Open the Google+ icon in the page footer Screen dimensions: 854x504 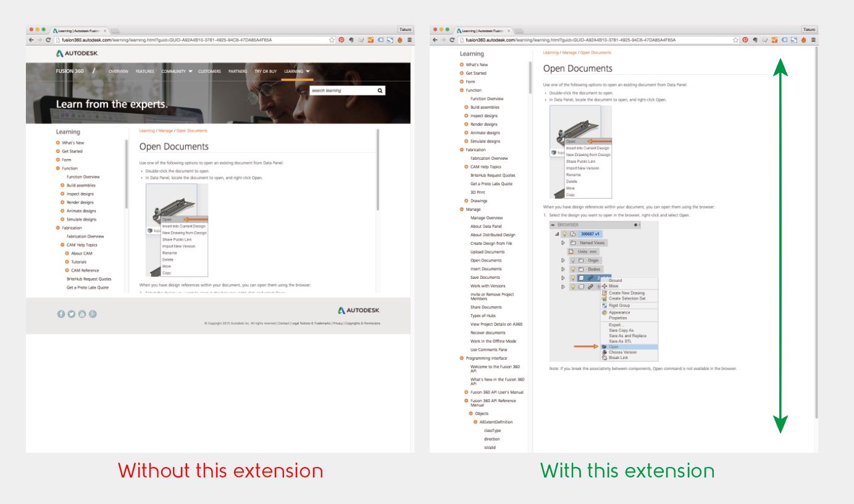click(93, 313)
